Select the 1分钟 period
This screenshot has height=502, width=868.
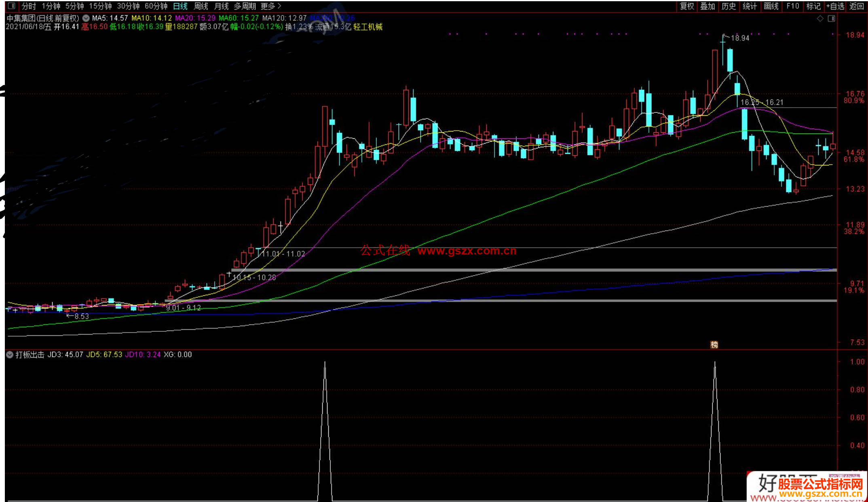pos(51,6)
